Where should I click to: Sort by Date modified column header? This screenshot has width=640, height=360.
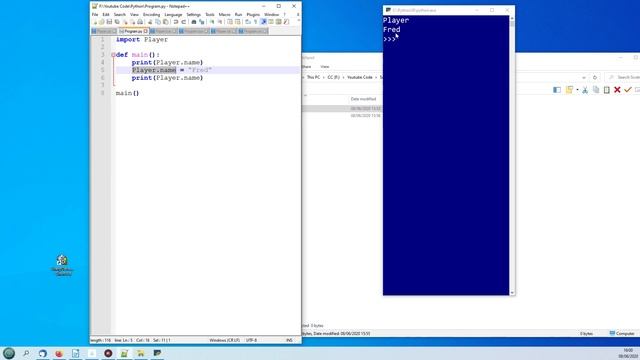point(363,99)
